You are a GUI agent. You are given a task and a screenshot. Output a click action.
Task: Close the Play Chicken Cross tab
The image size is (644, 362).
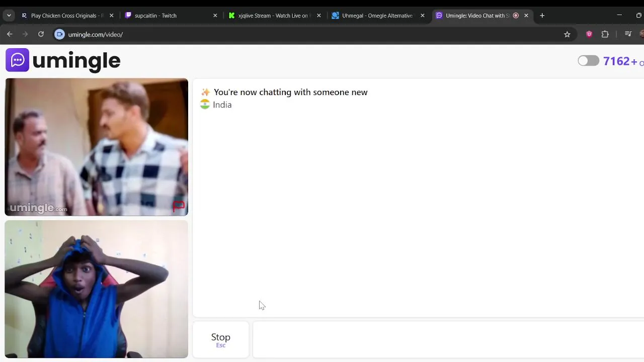[112, 16]
